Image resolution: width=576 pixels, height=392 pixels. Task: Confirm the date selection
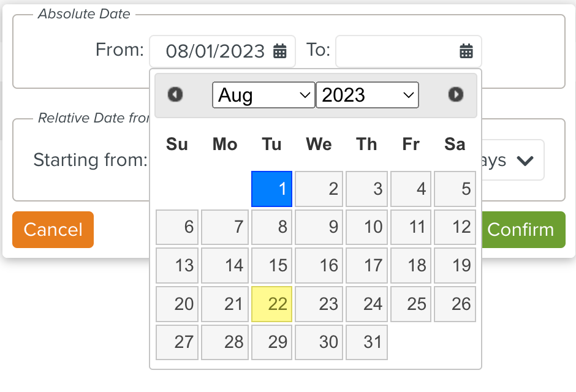pos(523,230)
